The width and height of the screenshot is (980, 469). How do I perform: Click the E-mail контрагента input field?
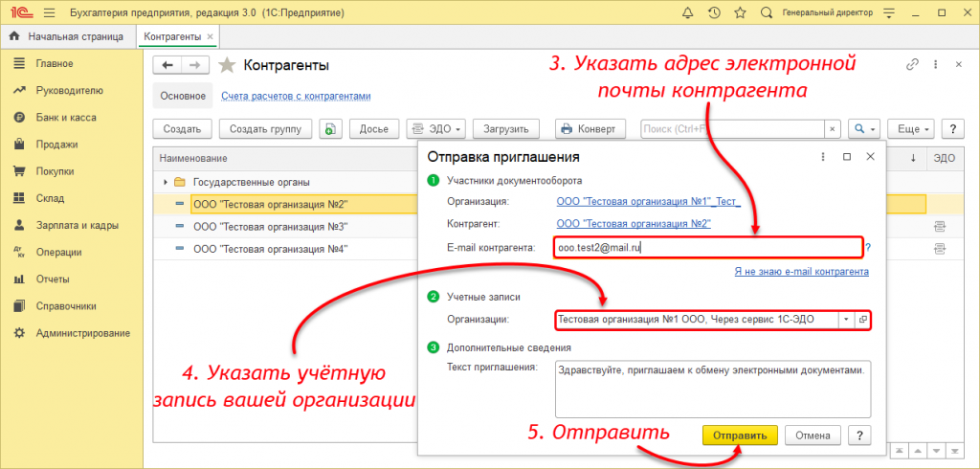click(x=708, y=248)
